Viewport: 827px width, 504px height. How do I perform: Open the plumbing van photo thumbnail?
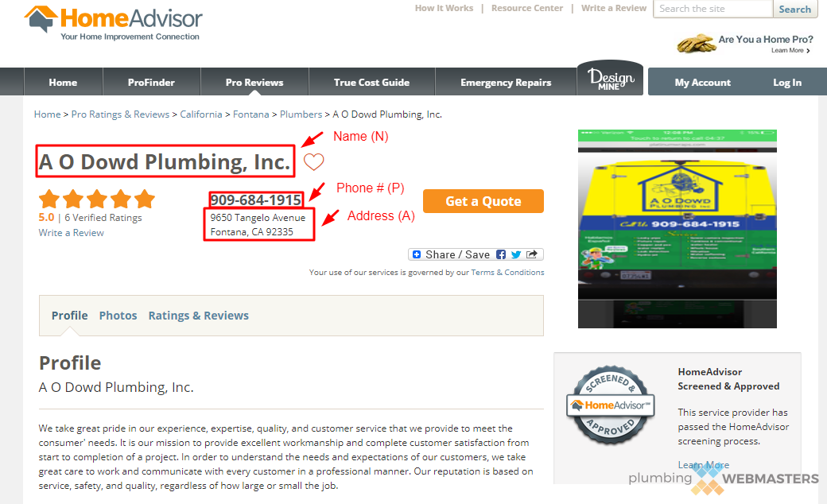[x=678, y=229]
